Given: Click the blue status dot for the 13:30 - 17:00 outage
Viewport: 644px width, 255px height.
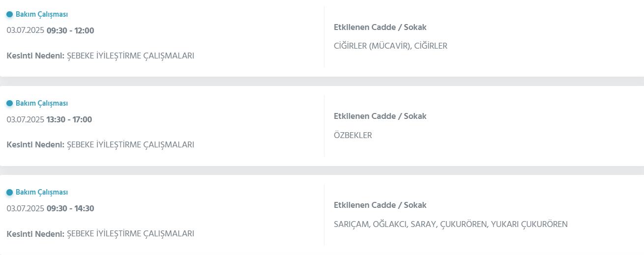Looking at the screenshot, I should click(x=9, y=103).
